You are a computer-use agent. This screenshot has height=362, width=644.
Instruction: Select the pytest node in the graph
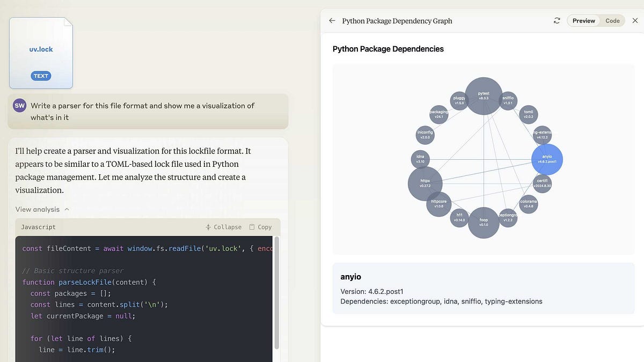pyautogui.click(x=484, y=96)
